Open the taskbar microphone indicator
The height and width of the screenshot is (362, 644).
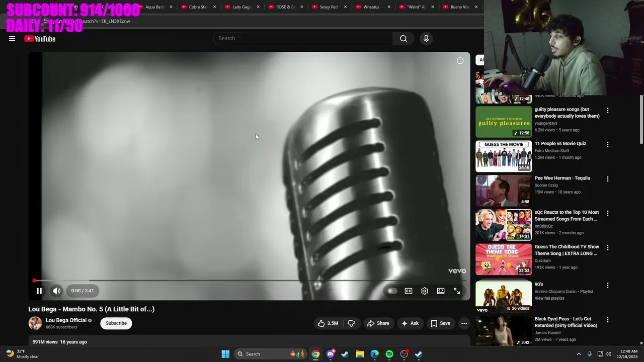click(x=590, y=354)
